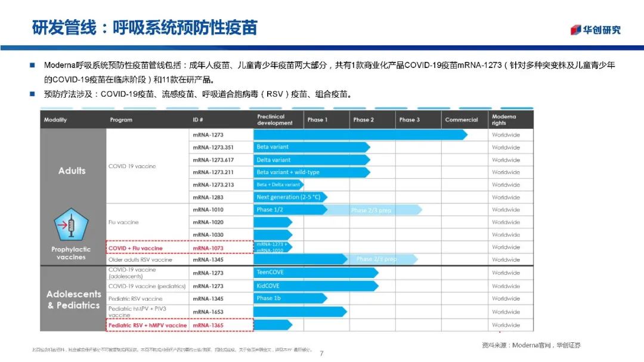
Task: Click the Commercial column header
Action: [461, 120]
